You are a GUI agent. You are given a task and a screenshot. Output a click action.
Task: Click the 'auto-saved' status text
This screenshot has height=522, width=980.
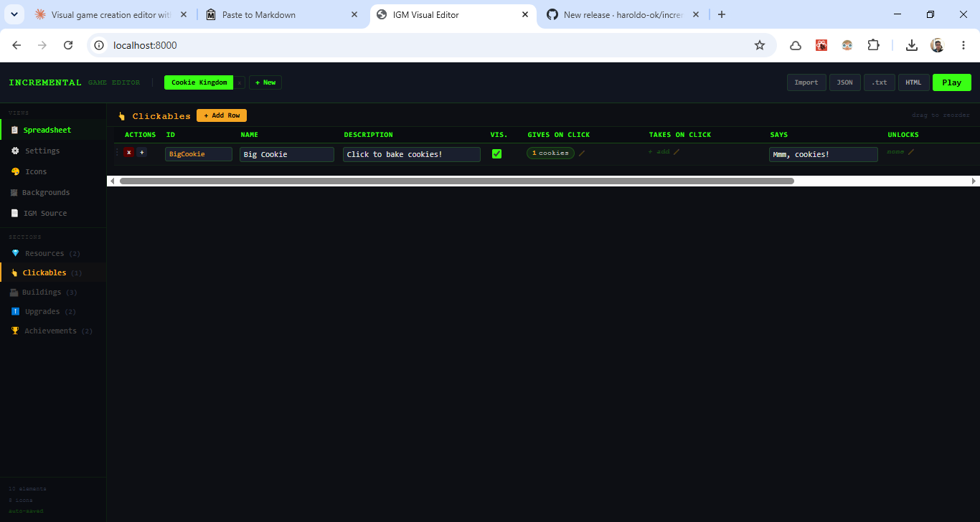(x=26, y=511)
